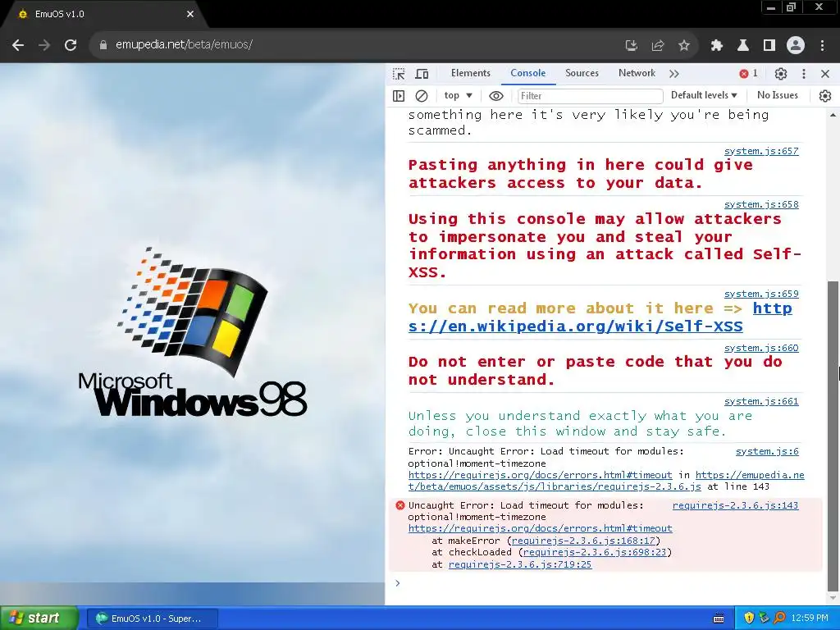Reload the emupedia page
The image size is (840, 630).
(71, 45)
